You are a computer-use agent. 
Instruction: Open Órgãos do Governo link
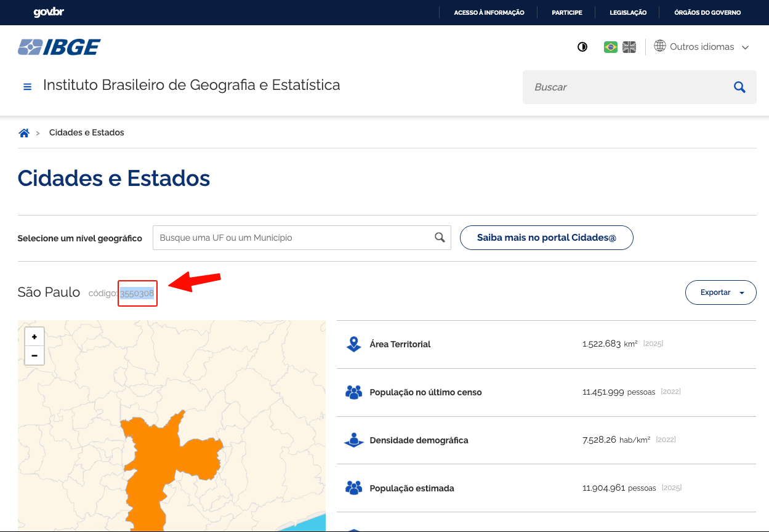click(x=707, y=12)
